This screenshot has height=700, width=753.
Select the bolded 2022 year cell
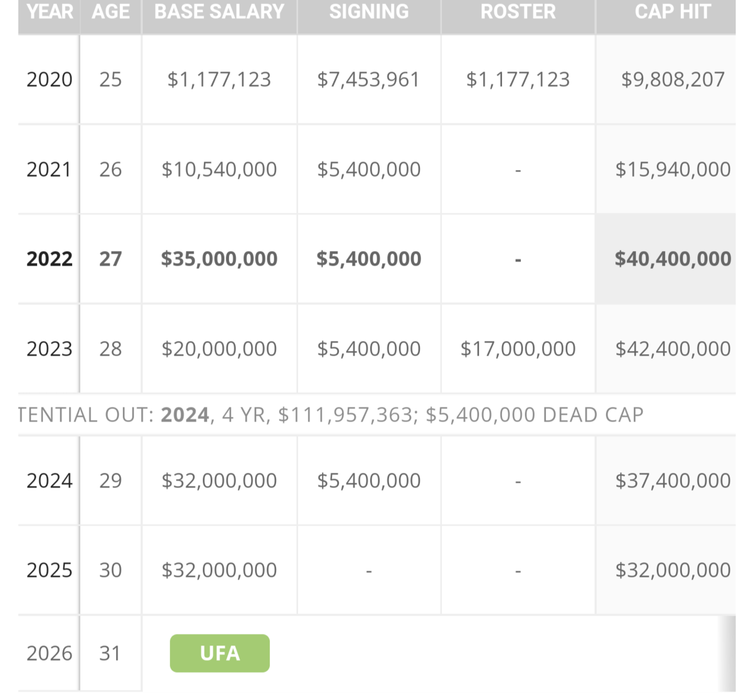[50, 259]
